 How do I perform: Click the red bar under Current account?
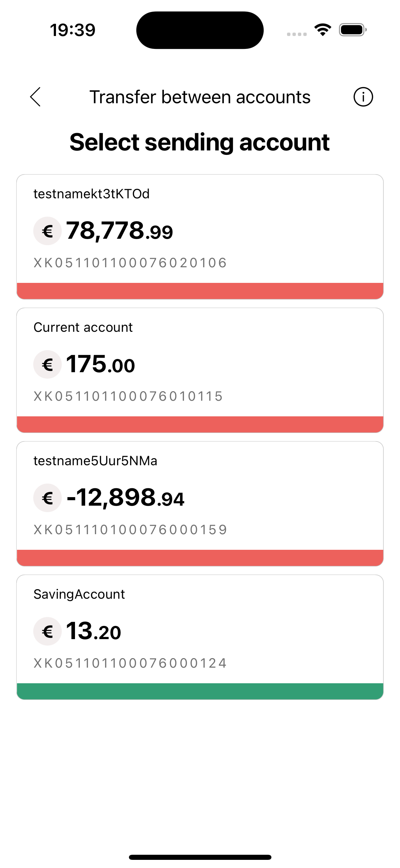coord(200,424)
